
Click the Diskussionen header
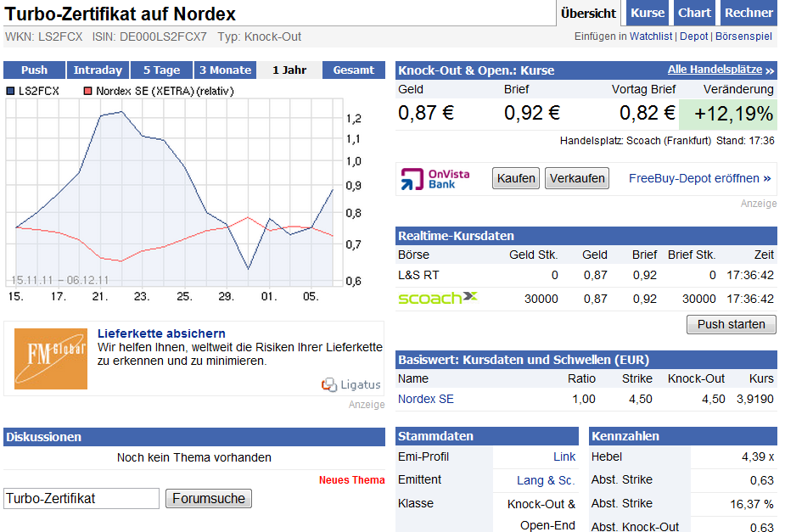[x=194, y=436]
